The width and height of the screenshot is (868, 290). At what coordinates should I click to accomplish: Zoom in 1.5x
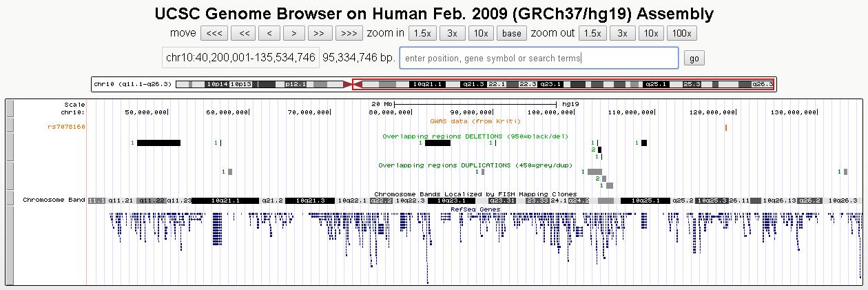pyautogui.click(x=422, y=33)
